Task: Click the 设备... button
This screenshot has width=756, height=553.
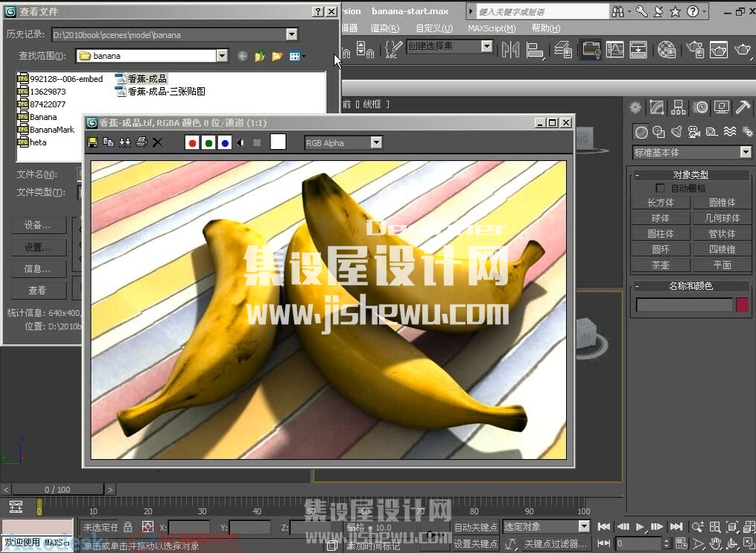Action: [x=39, y=225]
